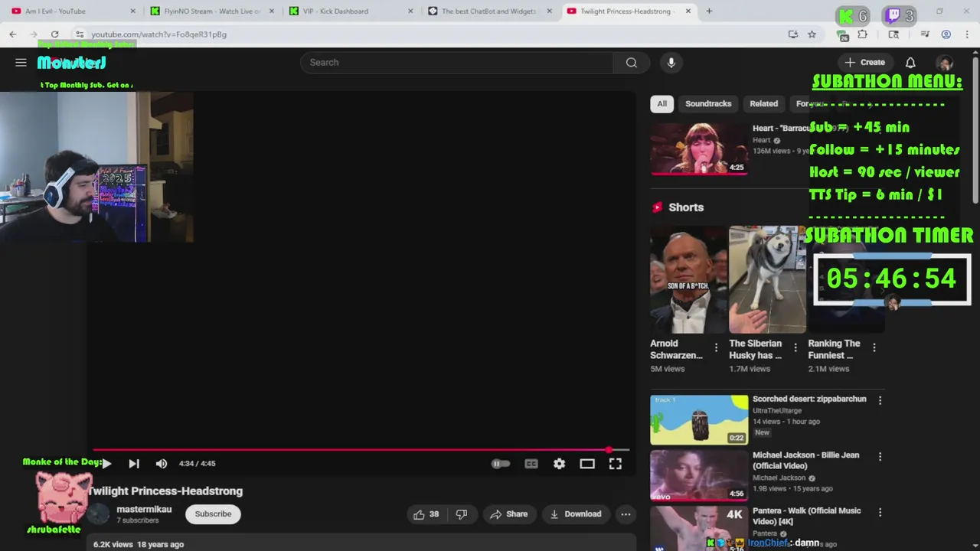This screenshot has width=980, height=551.
Task: Dislike the Twilight Princess video
Action: click(x=462, y=514)
